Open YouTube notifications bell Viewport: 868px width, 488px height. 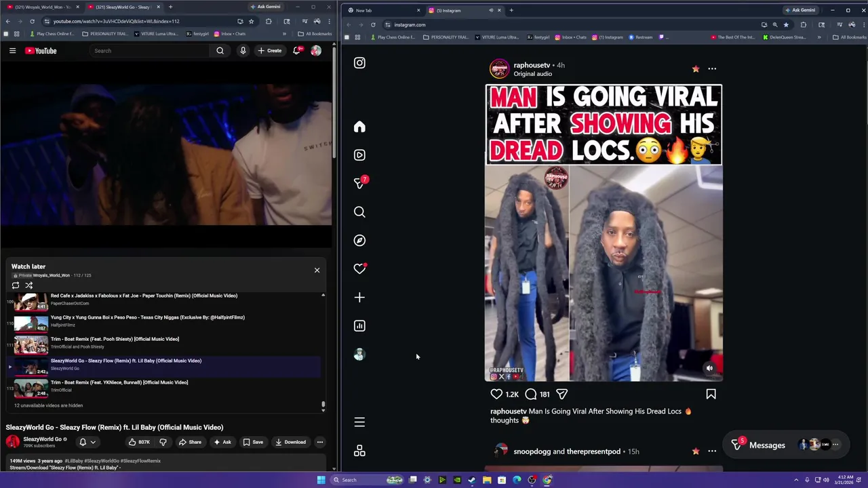click(297, 51)
